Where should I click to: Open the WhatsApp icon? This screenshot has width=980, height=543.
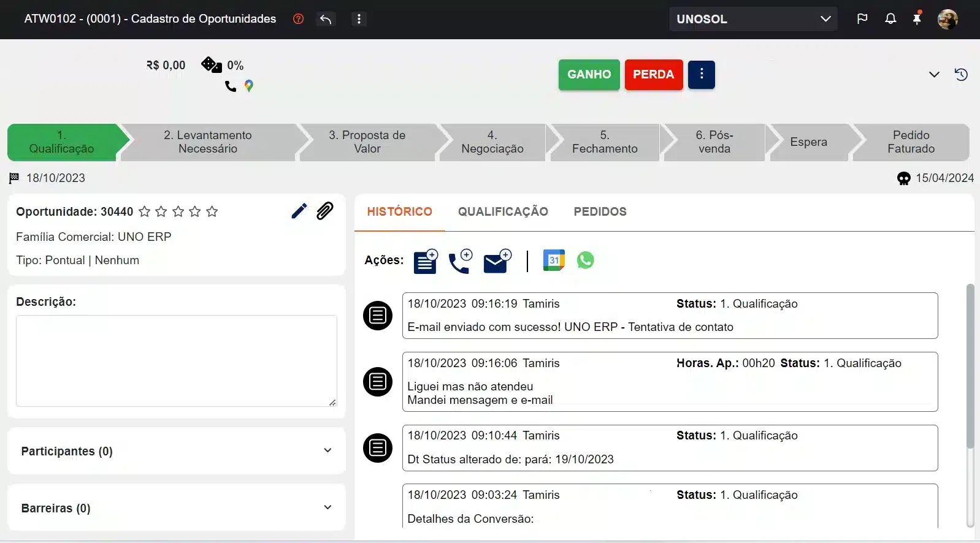coord(585,260)
